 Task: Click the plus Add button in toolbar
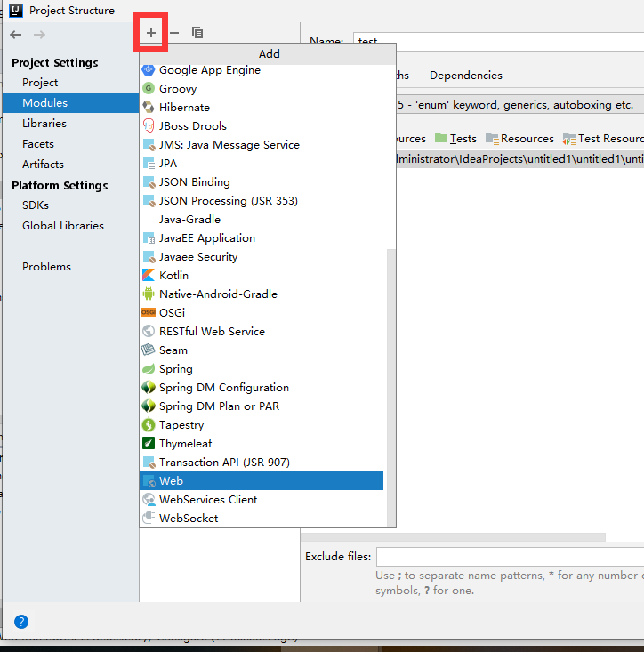click(x=151, y=33)
